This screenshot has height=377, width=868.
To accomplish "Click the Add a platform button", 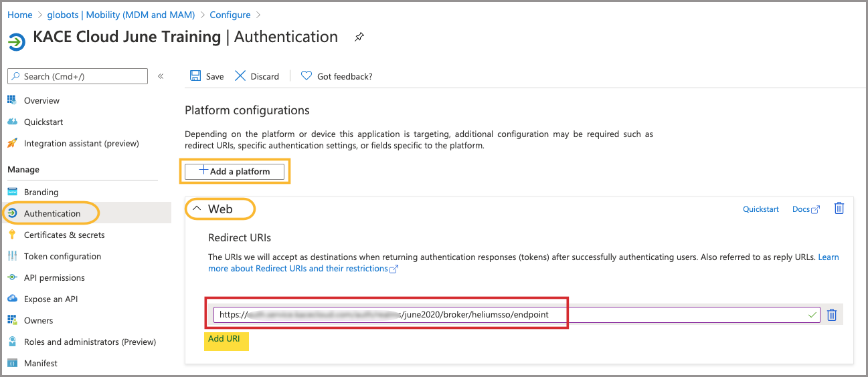I will [234, 171].
